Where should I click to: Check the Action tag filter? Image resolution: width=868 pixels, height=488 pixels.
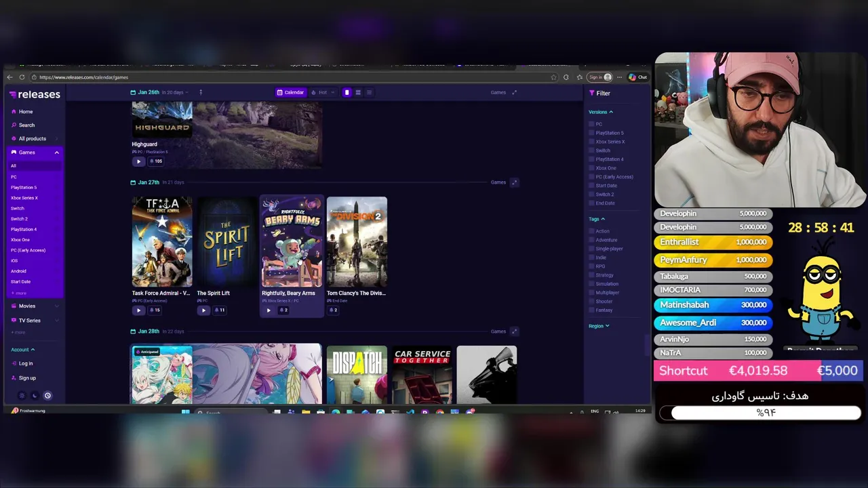[x=591, y=231]
